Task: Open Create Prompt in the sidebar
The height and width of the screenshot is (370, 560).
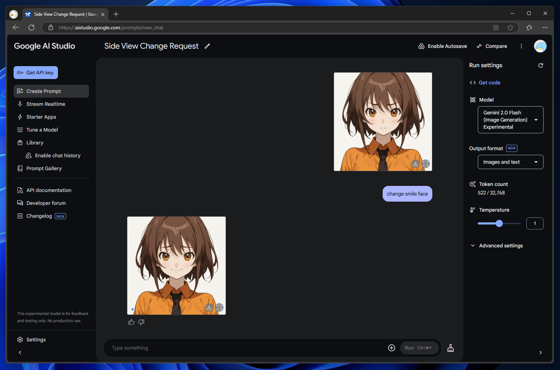Action: (x=51, y=91)
